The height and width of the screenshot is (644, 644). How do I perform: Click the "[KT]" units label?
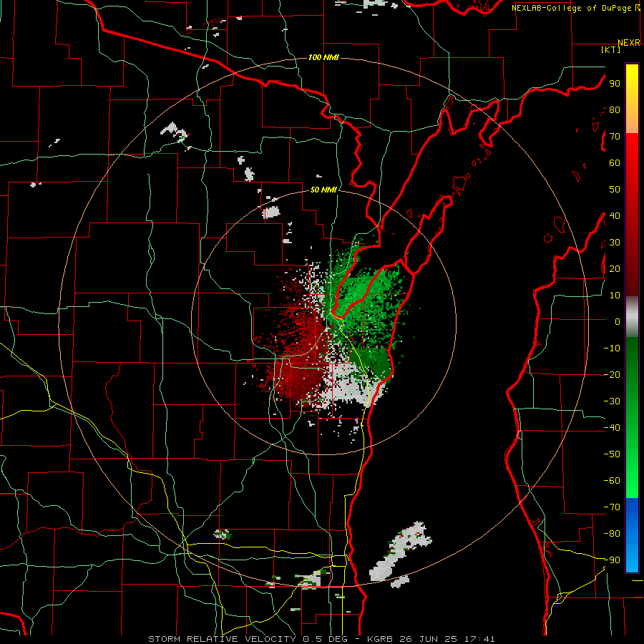[611, 49]
